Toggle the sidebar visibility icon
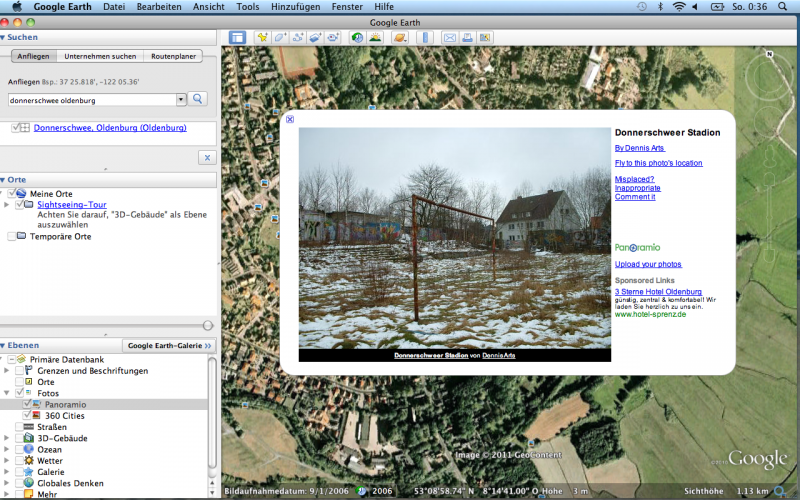 point(237,38)
